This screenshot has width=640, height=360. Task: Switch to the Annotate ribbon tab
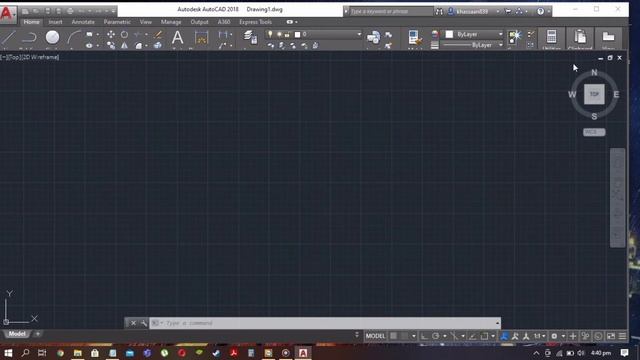tap(83, 22)
